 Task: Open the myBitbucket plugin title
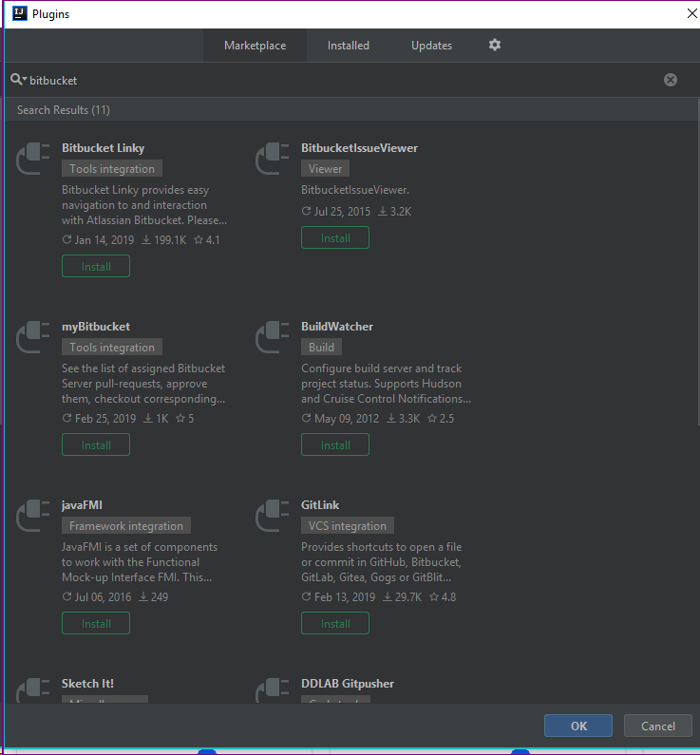96,327
